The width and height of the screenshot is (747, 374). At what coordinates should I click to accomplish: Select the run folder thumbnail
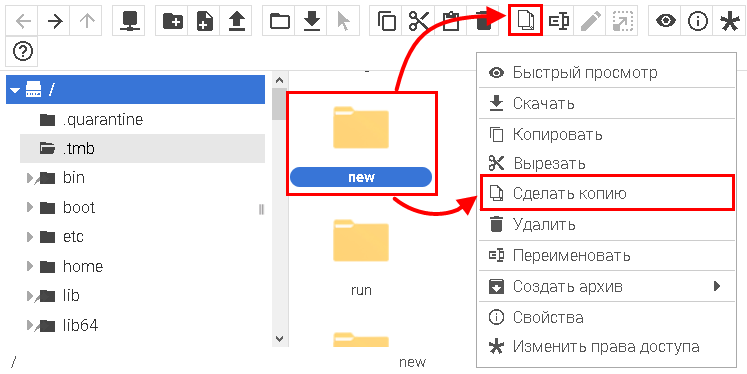361,241
